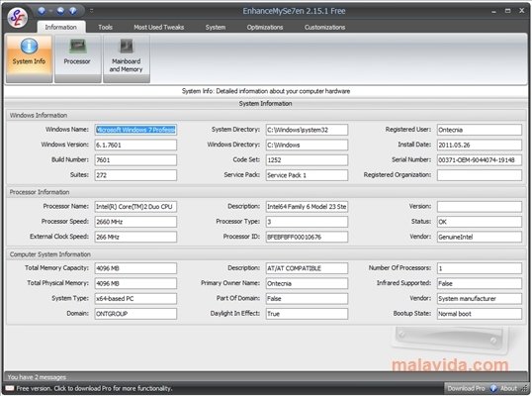The height and width of the screenshot is (396, 532).
Task: Click 'Free version. Click to download Pro' link
Action: pos(94,388)
